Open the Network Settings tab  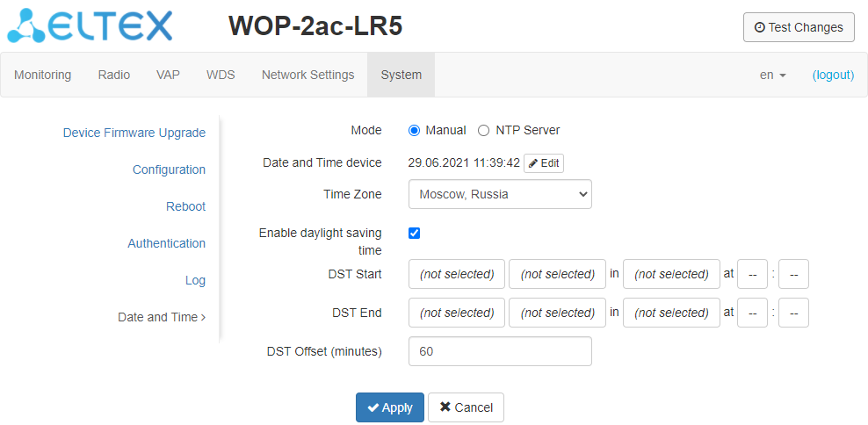[307, 75]
